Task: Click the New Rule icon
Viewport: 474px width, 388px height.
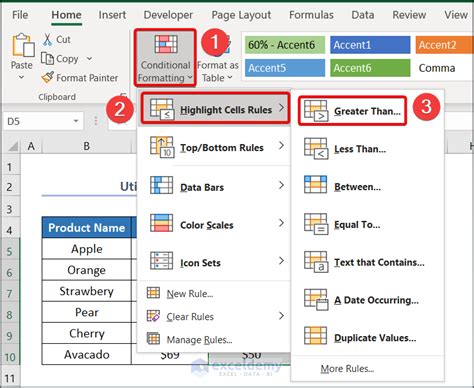Action: [x=153, y=293]
